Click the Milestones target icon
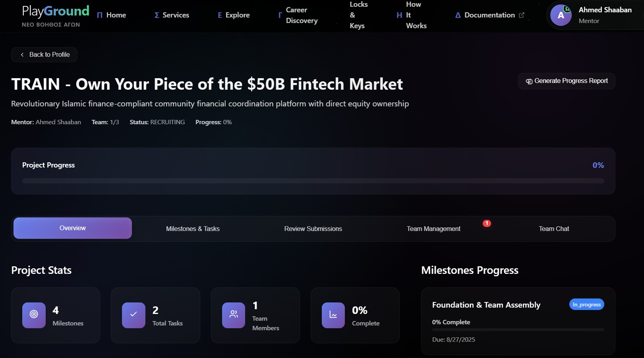644x358 pixels. click(x=34, y=315)
